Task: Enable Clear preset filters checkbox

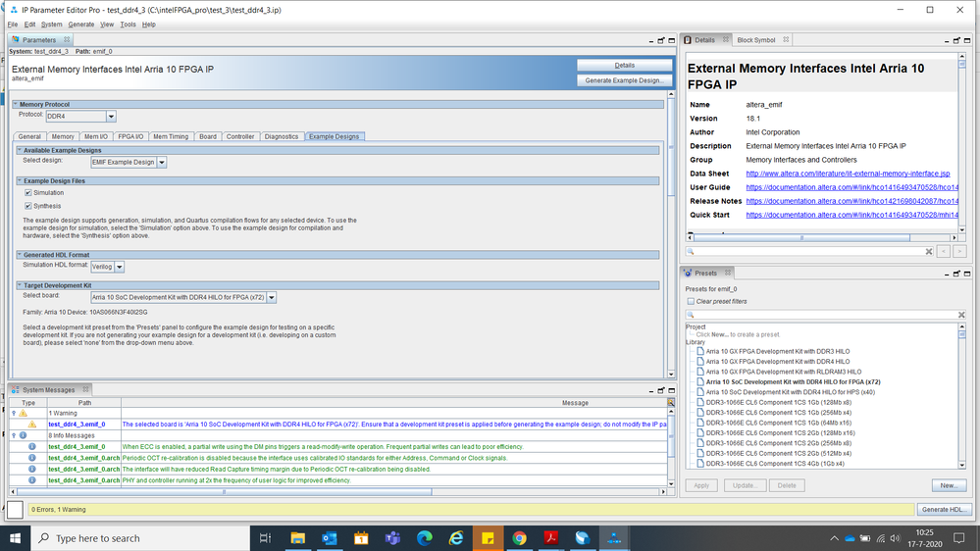Action: pyautogui.click(x=691, y=301)
